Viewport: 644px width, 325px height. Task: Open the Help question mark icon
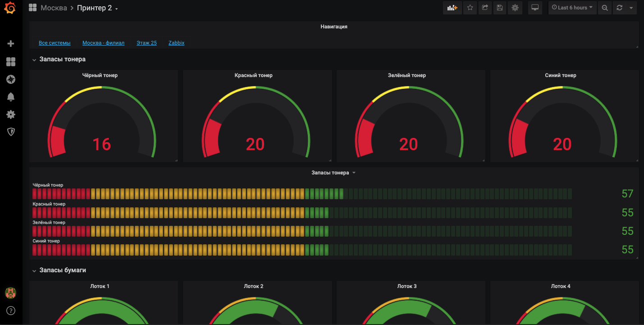[11, 311]
